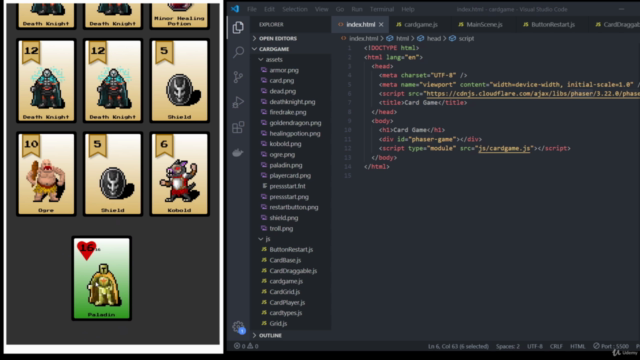Open restartbutton.png in the explorer
The image size is (640, 360).
coord(293,207)
